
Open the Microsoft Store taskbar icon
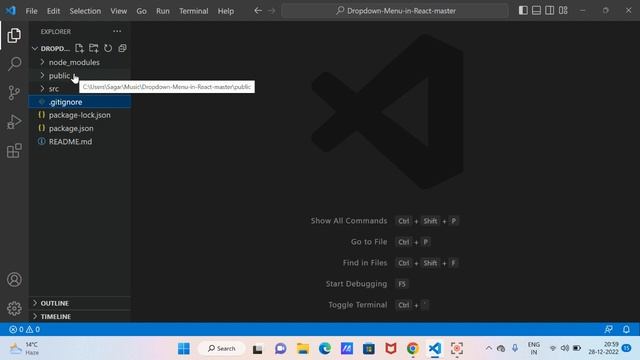(x=369, y=349)
